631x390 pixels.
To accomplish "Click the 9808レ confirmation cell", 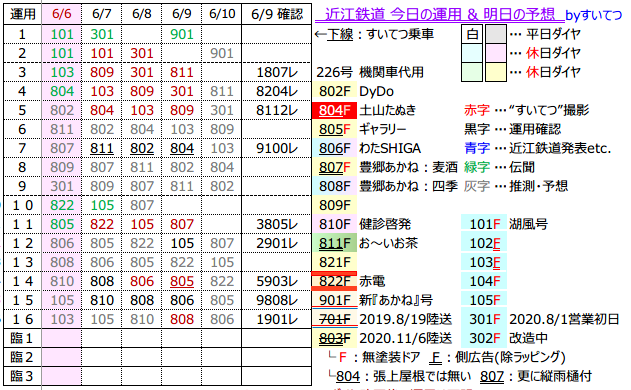I will click(x=276, y=300).
